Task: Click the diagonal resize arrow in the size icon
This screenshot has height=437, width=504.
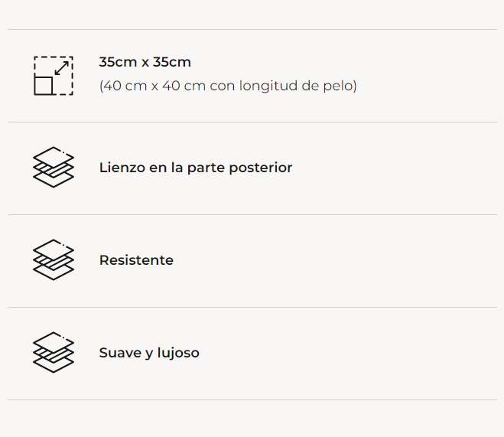Action: pyautogui.click(x=62, y=68)
